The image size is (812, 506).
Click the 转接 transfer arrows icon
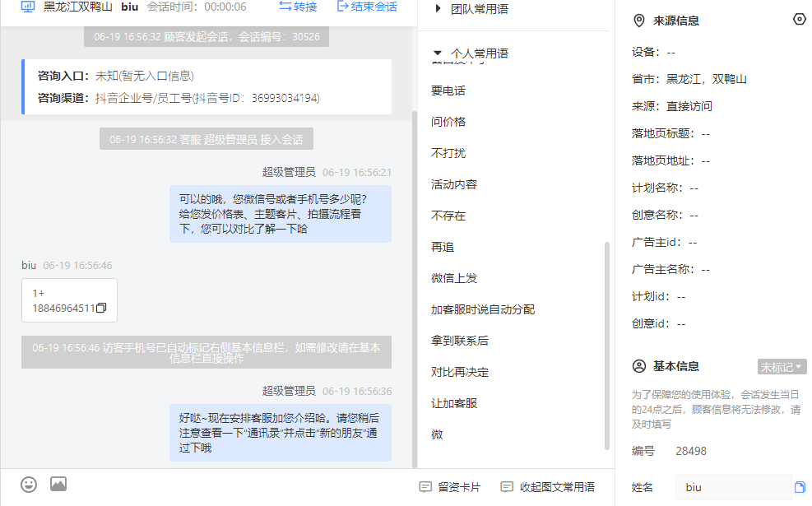[x=285, y=7]
